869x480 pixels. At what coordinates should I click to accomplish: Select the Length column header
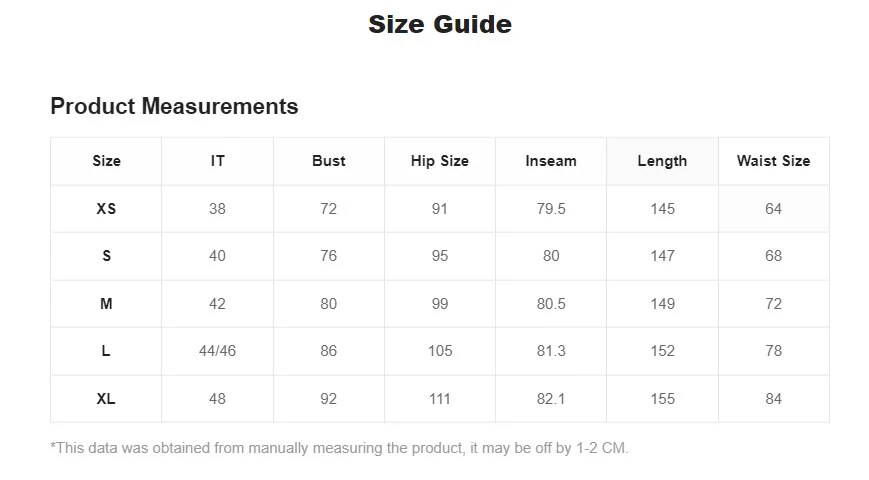tap(662, 161)
